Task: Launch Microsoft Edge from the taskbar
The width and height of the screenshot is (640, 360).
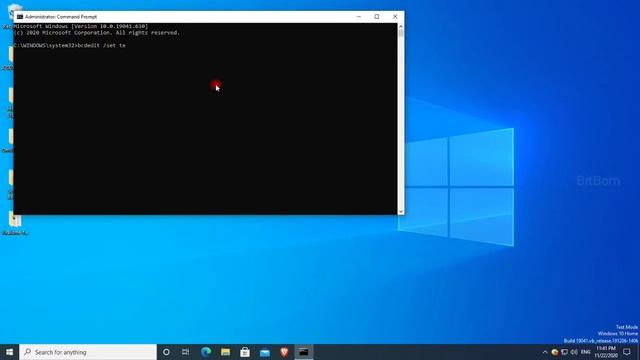Action: [206, 352]
